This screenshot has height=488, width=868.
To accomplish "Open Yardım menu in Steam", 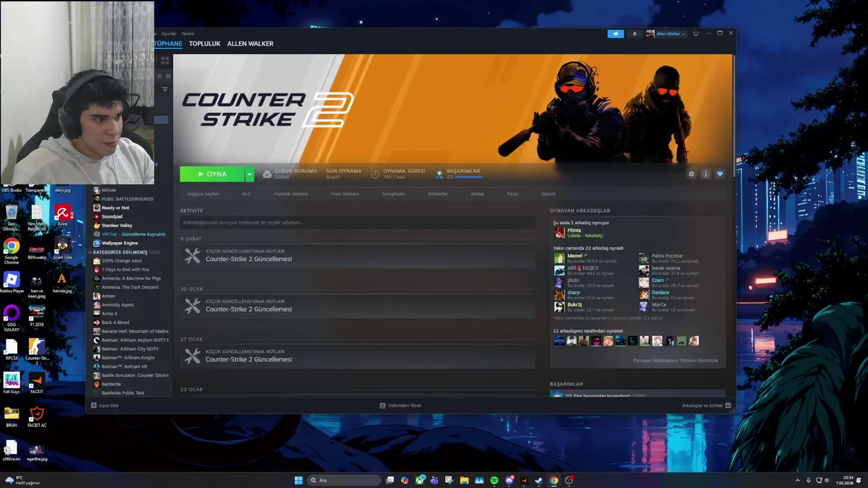I will [187, 34].
